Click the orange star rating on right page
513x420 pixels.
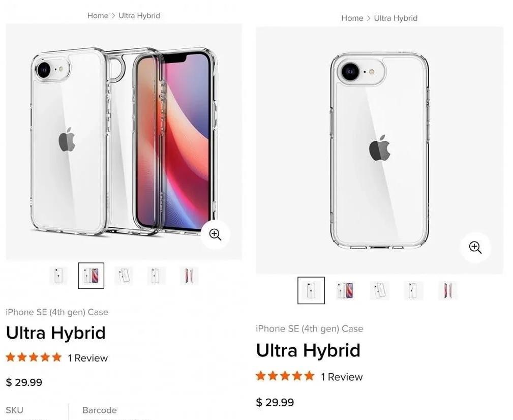tap(285, 376)
